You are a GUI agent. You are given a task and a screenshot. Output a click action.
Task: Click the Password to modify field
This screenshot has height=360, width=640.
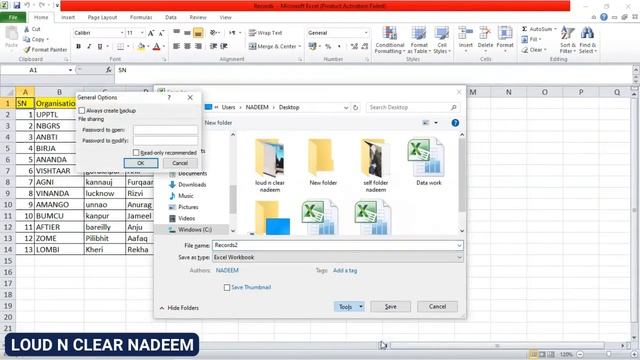click(x=165, y=141)
